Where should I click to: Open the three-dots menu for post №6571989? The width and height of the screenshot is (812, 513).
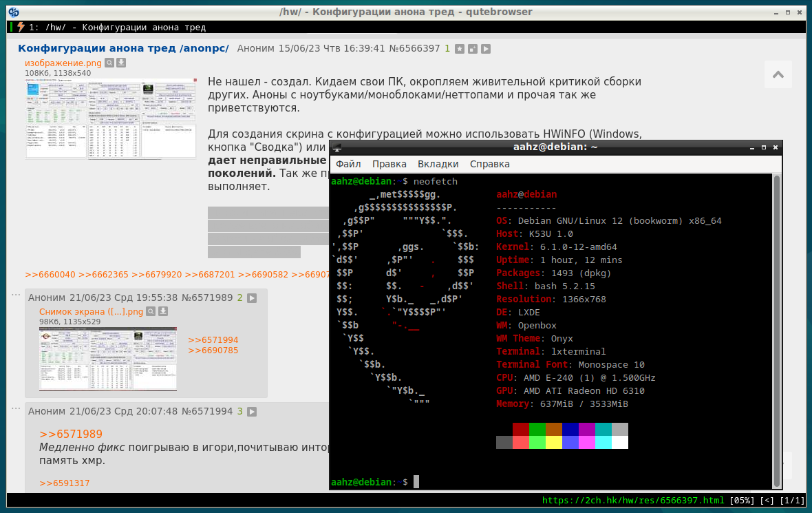[15, 295]
